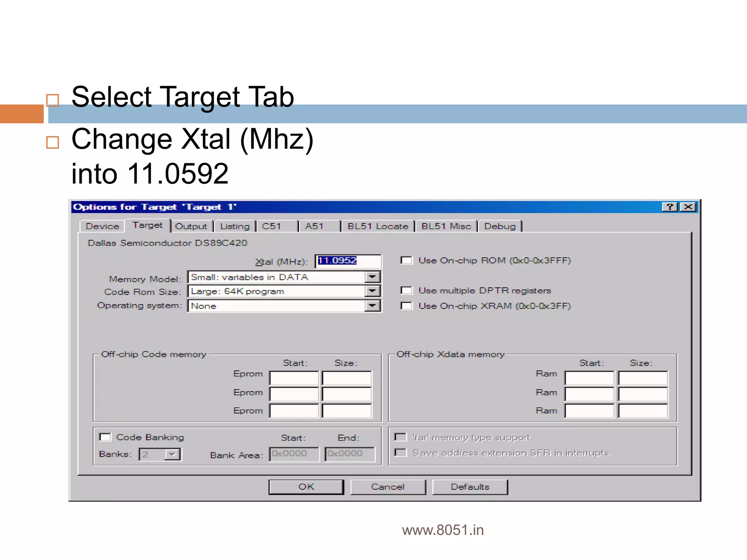
Task: Open the Memory Model dropdown
Action: (x=372, y=277)
